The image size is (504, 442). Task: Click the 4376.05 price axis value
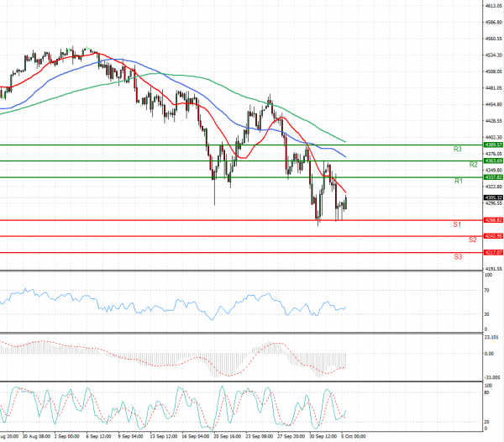493,154
